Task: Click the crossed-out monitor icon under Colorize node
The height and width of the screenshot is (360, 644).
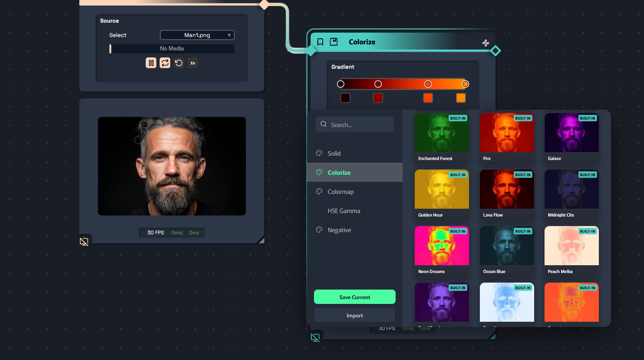Action: click(315, 337)
